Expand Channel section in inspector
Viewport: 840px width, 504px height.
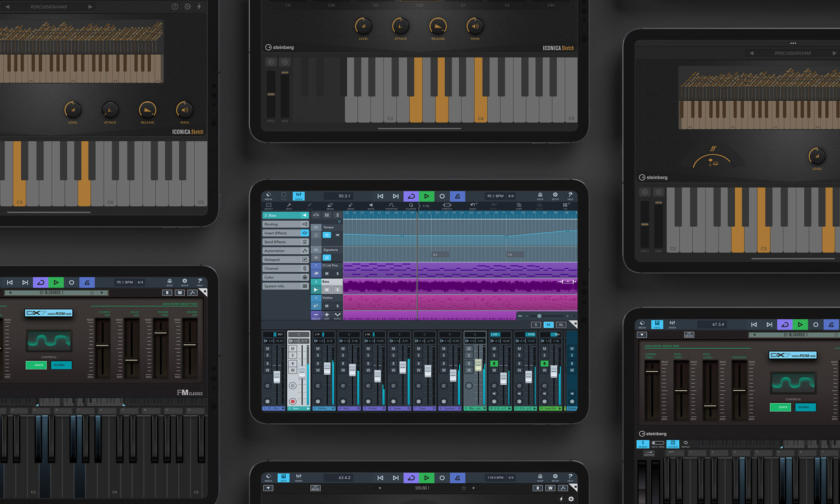tap(286, 268)
